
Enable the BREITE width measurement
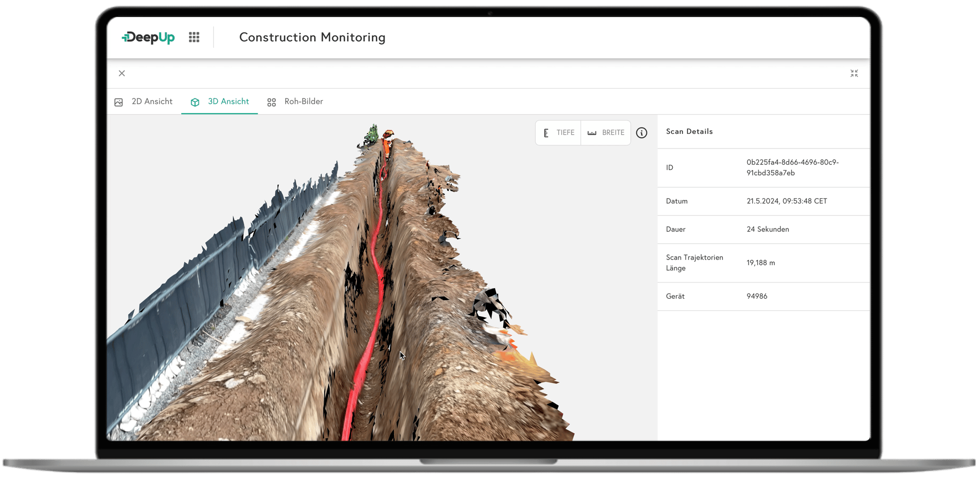coord(606,133)
